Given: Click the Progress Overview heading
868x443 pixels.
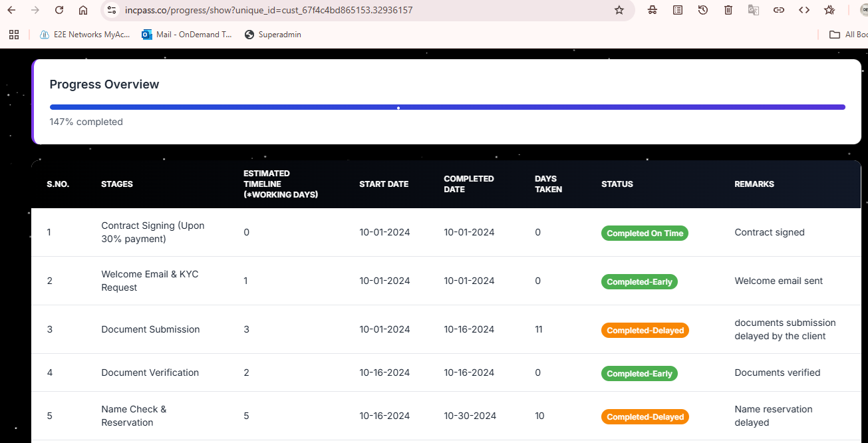Looking at the screenshot, I should point(104,84).
